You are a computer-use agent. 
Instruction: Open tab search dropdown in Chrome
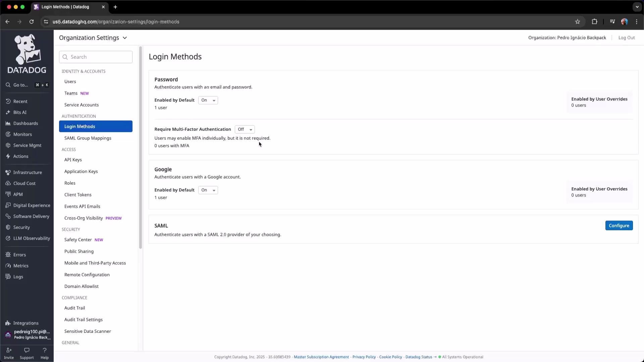coord(637,7)
